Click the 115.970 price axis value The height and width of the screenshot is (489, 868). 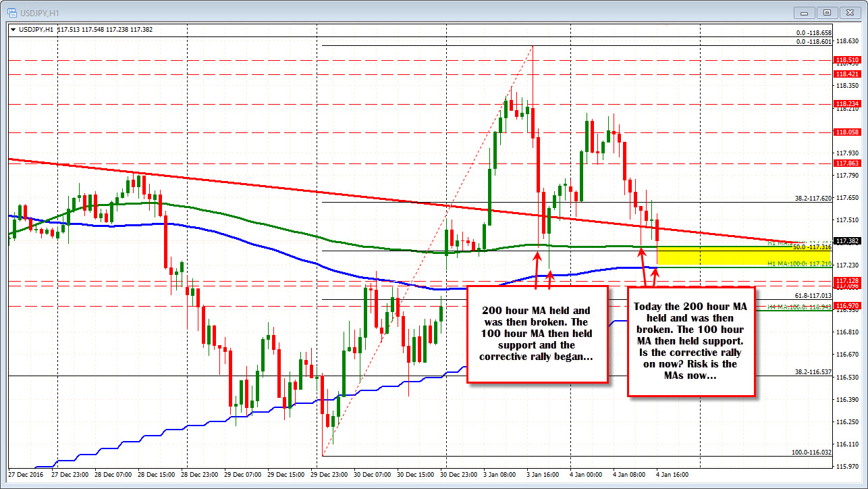[x=846, y=467]
